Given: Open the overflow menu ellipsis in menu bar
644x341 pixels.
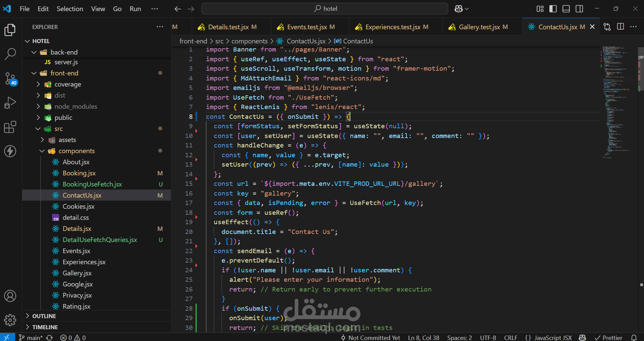Looking at the screenshot, I should pyautogui.click(x=155, y=9).
